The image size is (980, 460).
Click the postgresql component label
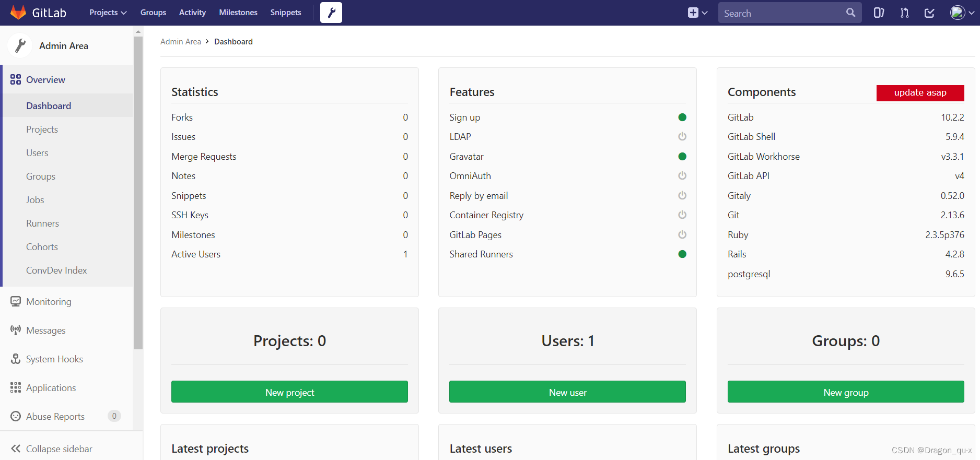pyautogui.click(x=749, y=274)
